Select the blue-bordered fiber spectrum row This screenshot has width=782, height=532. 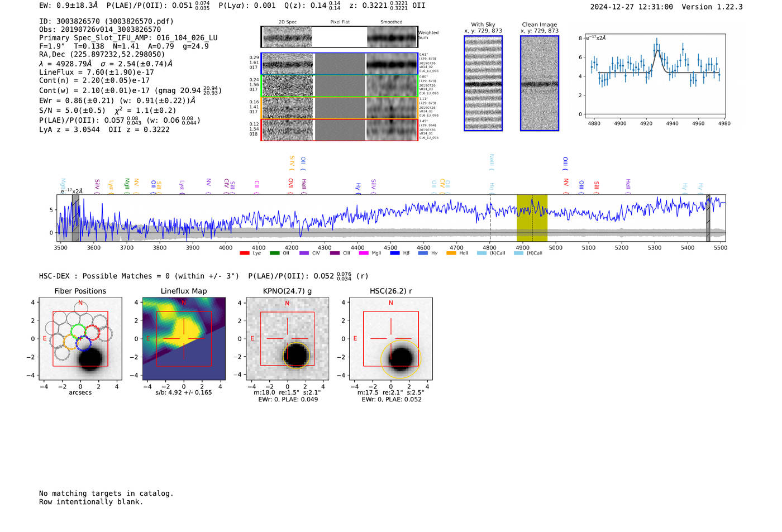(x=340, y=64)
